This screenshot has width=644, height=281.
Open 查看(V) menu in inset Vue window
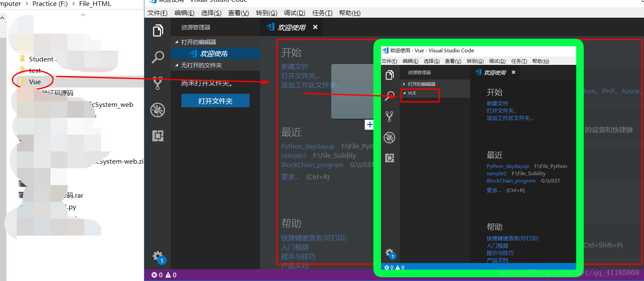(x=453, y=61)
